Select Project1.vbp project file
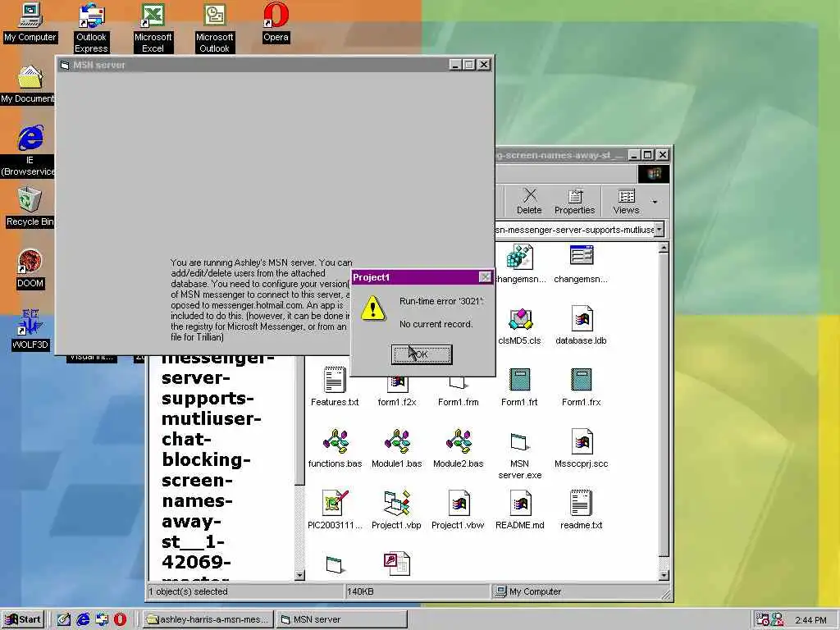 click(x=396, y=510)
